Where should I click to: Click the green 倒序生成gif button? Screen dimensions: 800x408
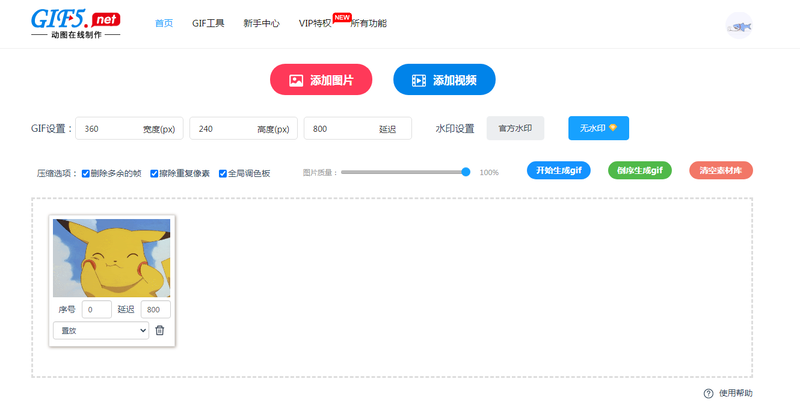(x=640, y=170)
